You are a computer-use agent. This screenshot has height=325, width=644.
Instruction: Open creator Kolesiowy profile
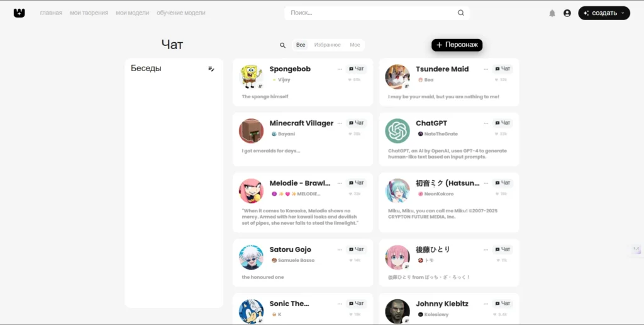[433, 315]
